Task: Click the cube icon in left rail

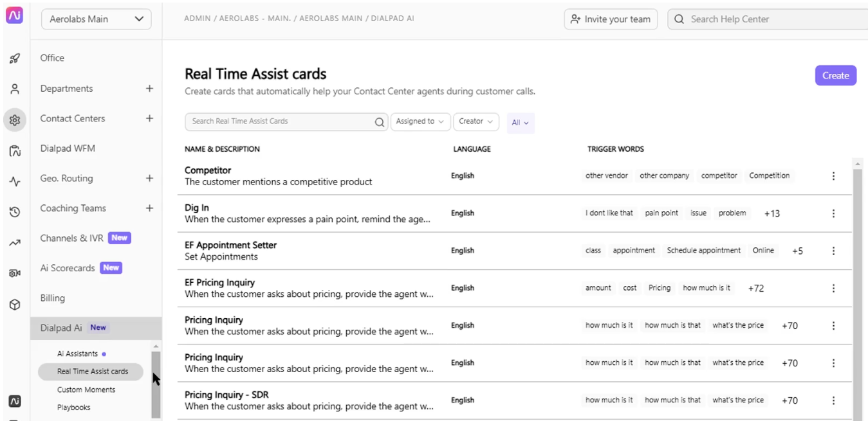Action: (15, 305)
